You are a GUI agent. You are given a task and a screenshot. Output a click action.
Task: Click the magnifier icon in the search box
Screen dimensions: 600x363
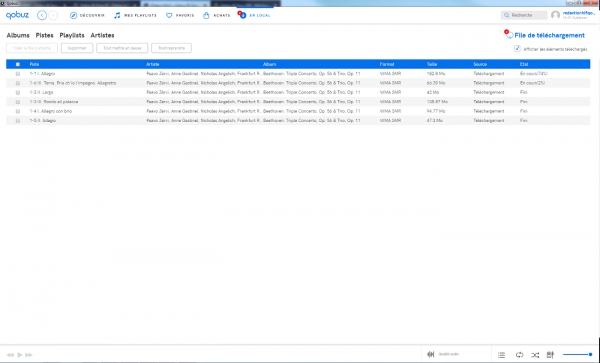[507, 15]
